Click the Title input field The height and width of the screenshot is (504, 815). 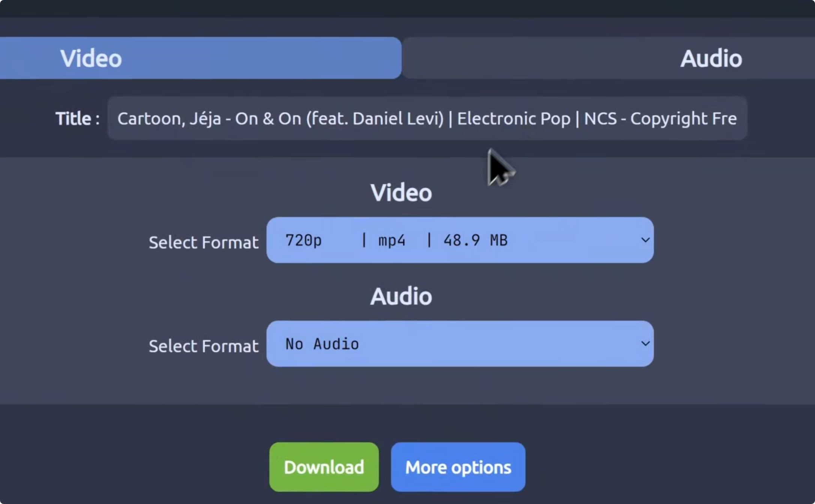(427, 118)
